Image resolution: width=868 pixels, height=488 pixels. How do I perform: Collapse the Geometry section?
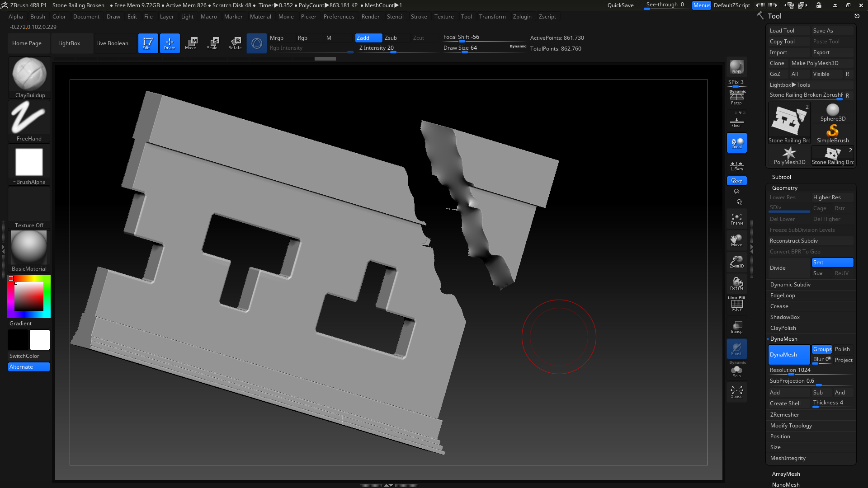pyautogui.click(x=784, y=188)
